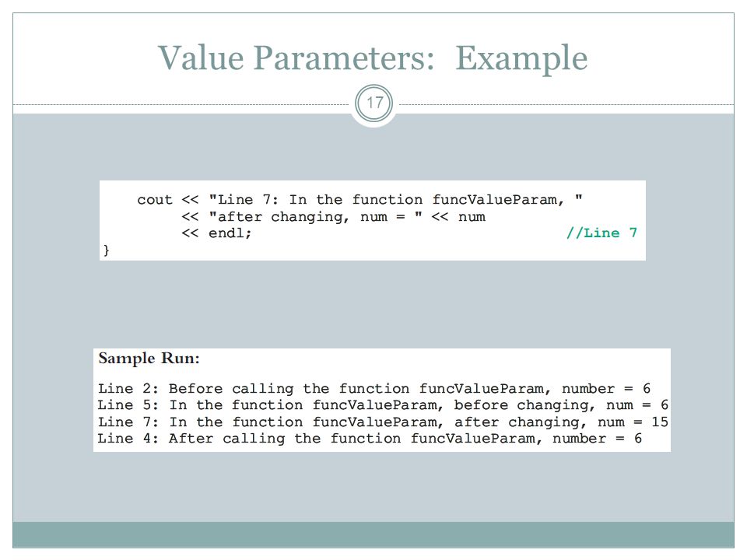This screenshot has width=747, height=560.
Task: Click the word cout in the code
Action: pos(154,200)
